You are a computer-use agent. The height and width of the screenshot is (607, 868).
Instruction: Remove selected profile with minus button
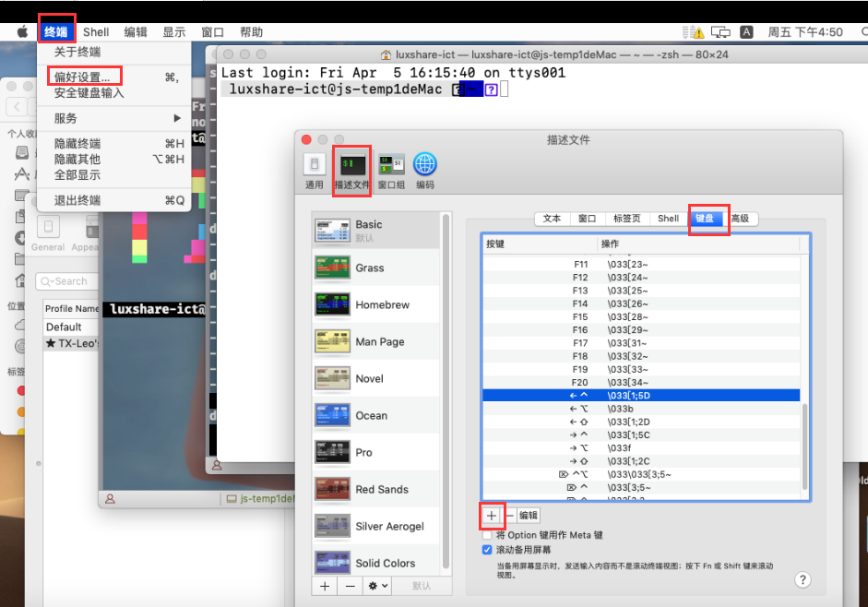(351, 586)
